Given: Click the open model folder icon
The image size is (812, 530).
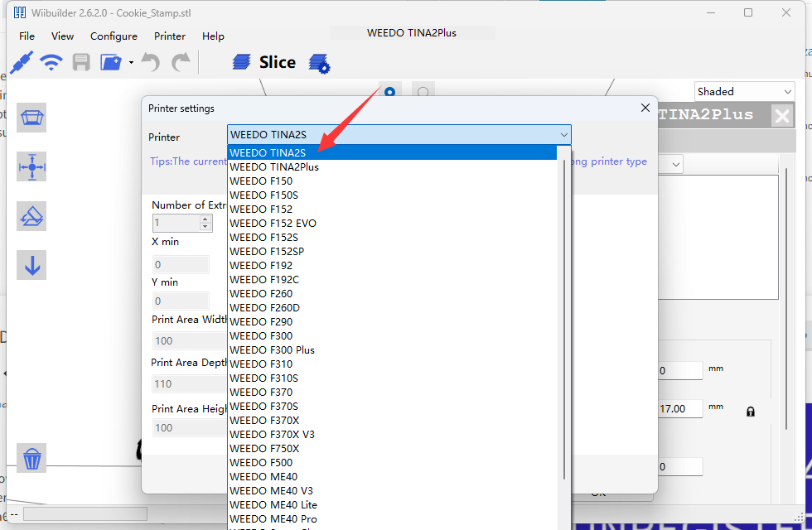Looking at the screenshot, I should click(x=110, y=62).
